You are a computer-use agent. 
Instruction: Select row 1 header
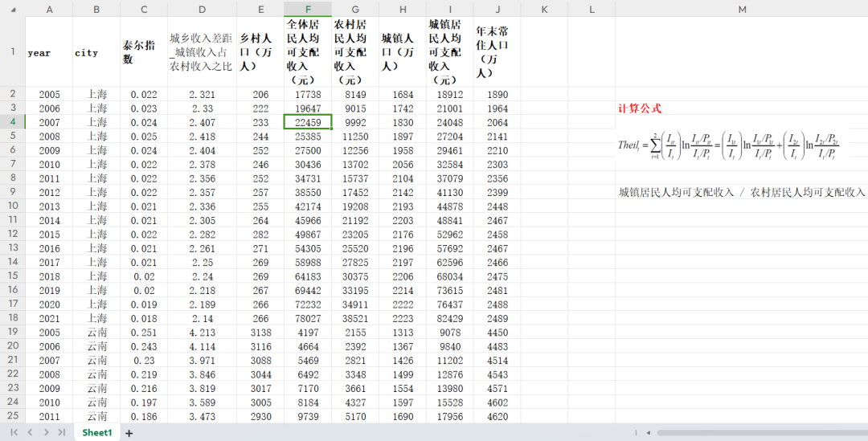13,51
